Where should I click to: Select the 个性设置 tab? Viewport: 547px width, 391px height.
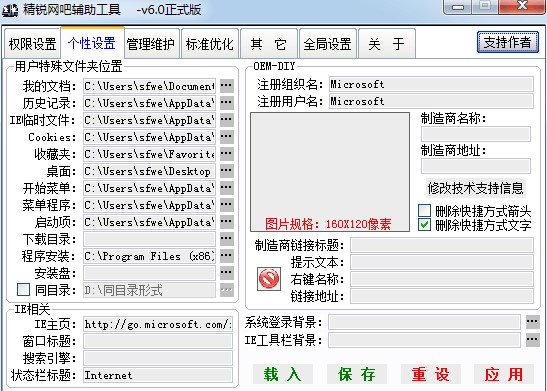coord(92,43)
